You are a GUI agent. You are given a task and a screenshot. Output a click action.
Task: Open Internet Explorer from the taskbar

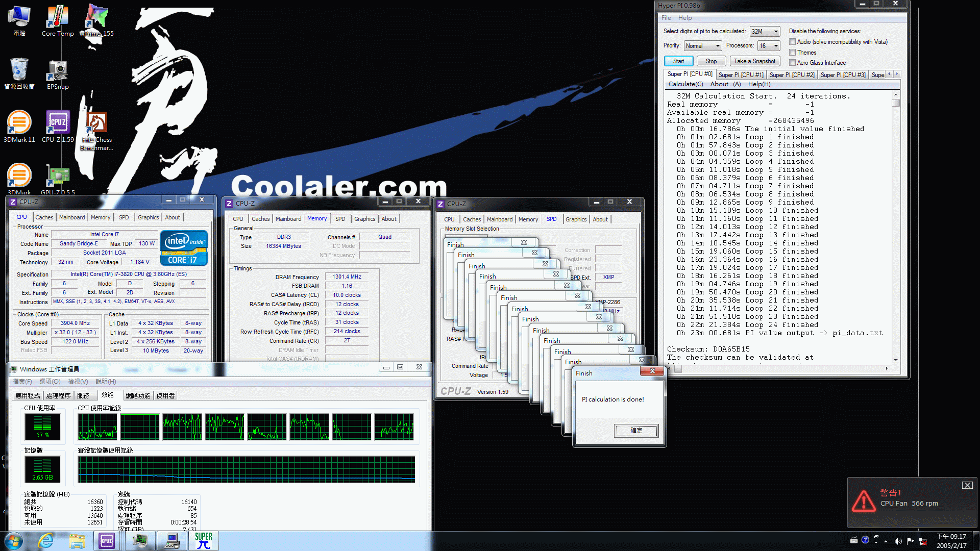[x=46, y=541]
